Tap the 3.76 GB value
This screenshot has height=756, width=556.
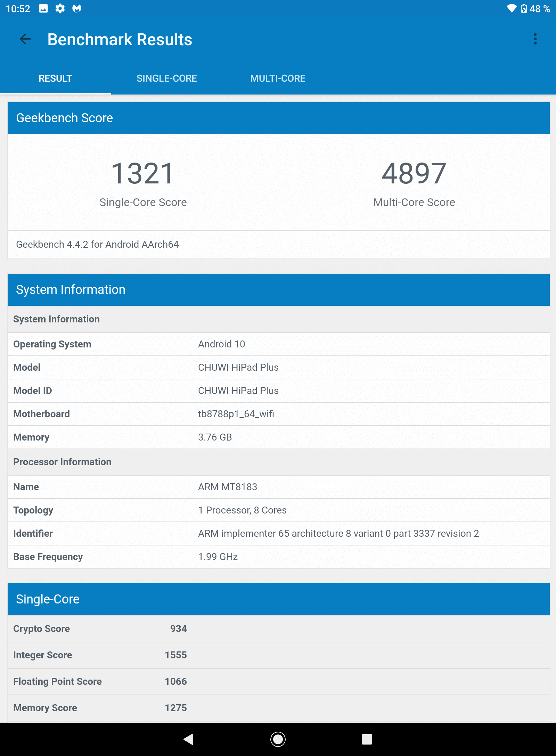click(215, 437)
